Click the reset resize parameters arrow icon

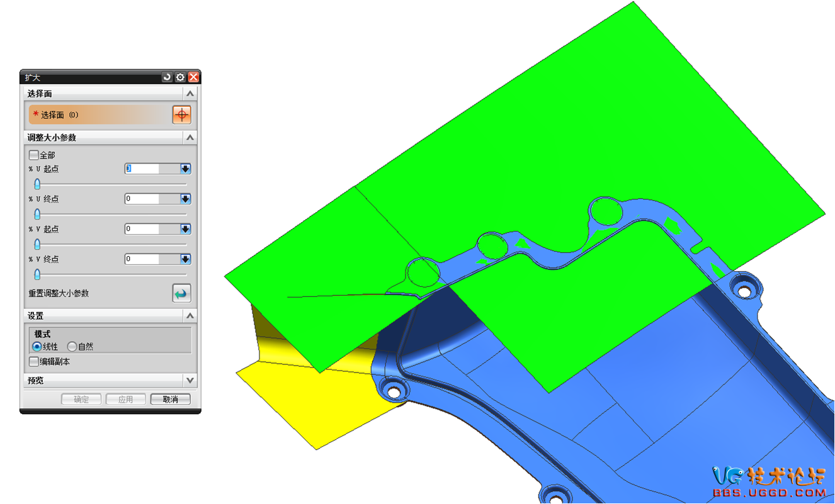click(181, 294)
